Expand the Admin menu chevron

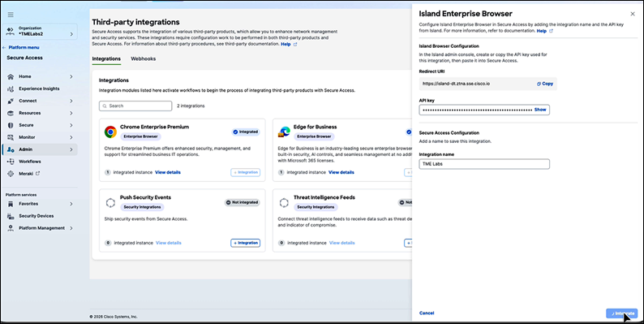coord(71,149)
